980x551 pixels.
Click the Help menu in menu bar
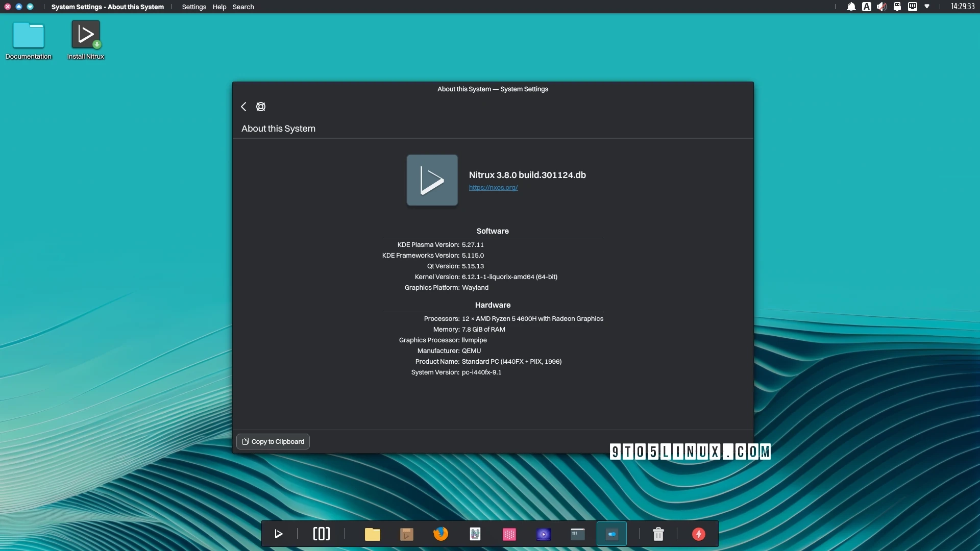point(219,7)
